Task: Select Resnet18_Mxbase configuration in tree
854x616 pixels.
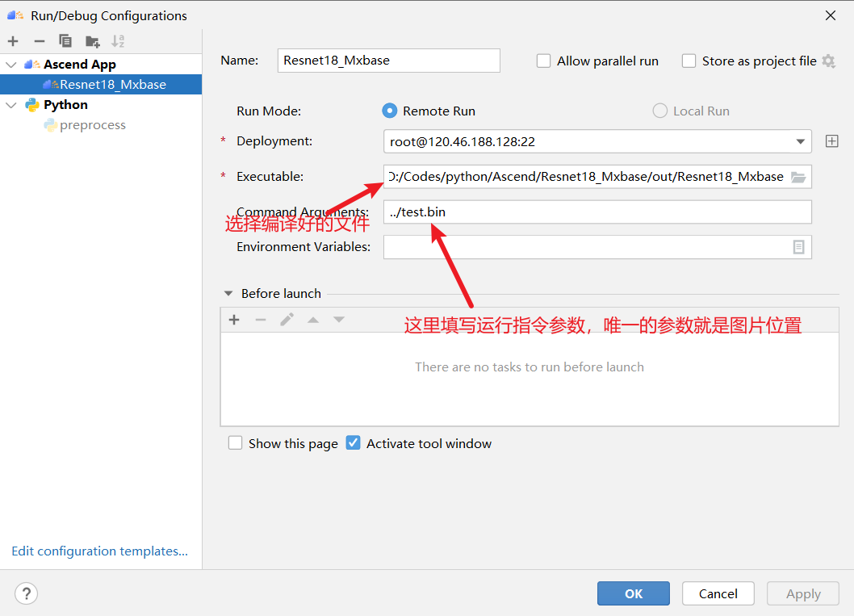Action: (101, 85)
